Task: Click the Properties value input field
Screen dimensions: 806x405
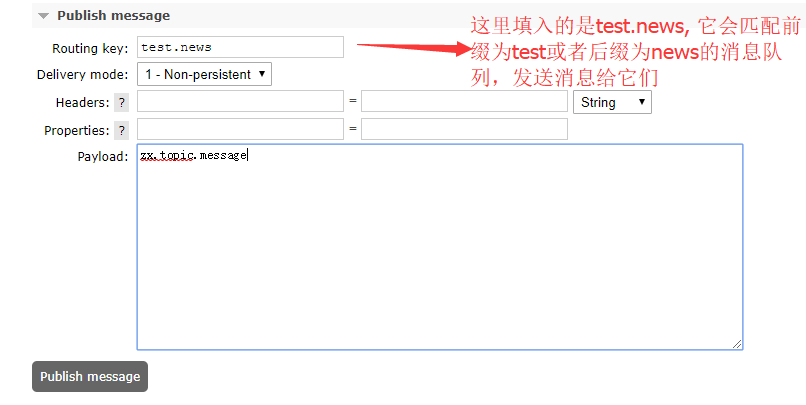Action: tap(464, 129)
